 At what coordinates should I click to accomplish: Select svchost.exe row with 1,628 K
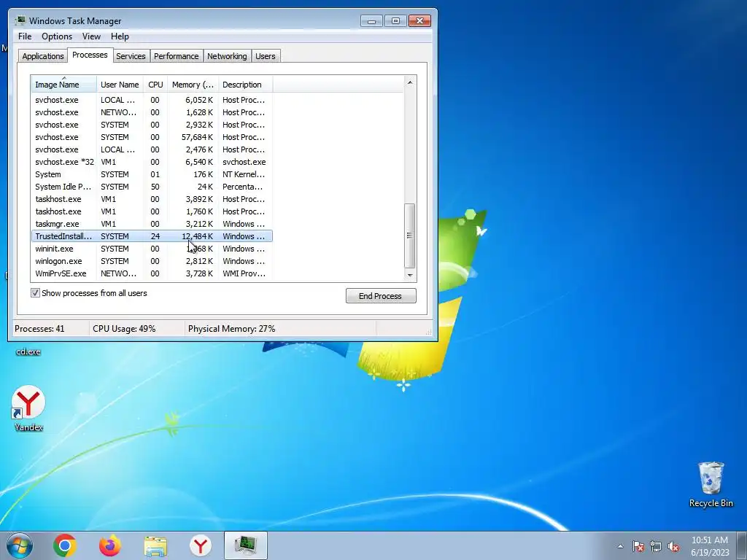(x=152, y=112)
